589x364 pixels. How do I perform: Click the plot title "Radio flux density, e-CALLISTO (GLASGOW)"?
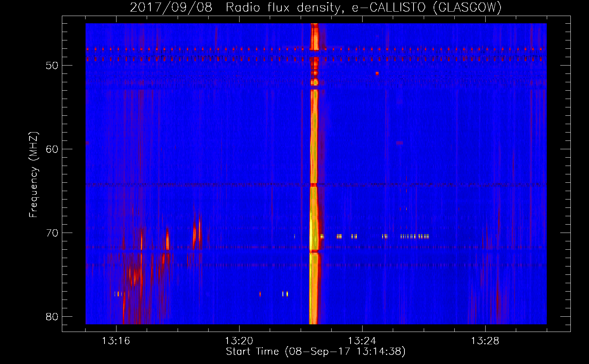tap(364, 8)
